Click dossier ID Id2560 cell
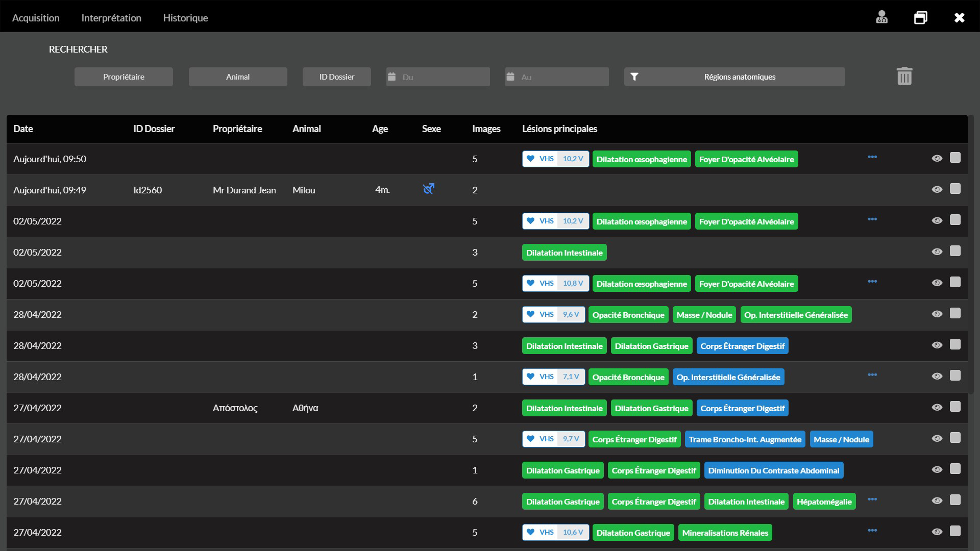The width and height of the screenshot is (980, 551). pyautogui.click(x=148, y=190)
